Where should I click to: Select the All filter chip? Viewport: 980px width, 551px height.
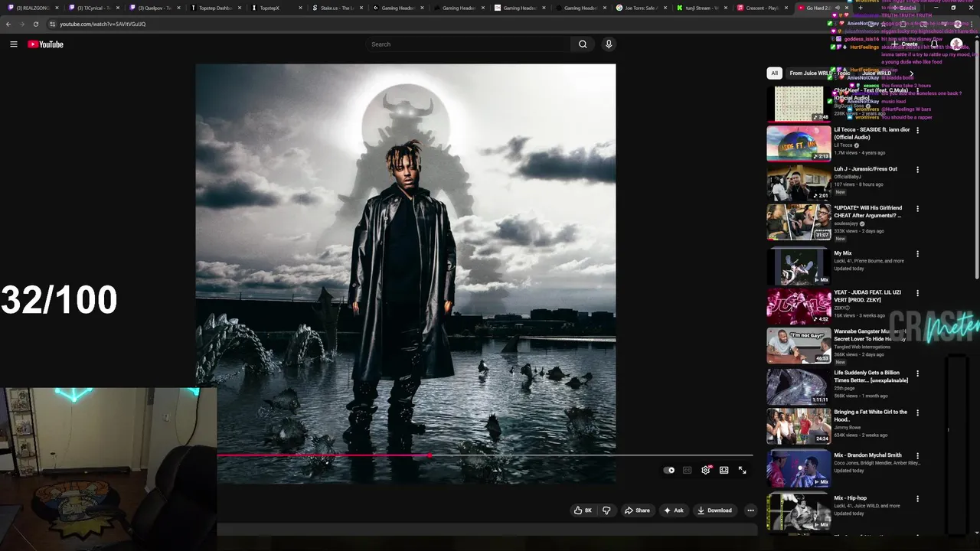774,73
